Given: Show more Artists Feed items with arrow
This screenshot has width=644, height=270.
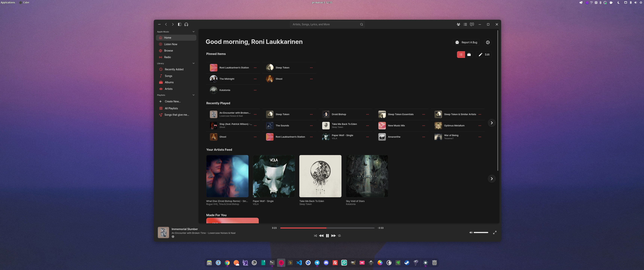Looking at the screenshot, I should coord(491,178).
